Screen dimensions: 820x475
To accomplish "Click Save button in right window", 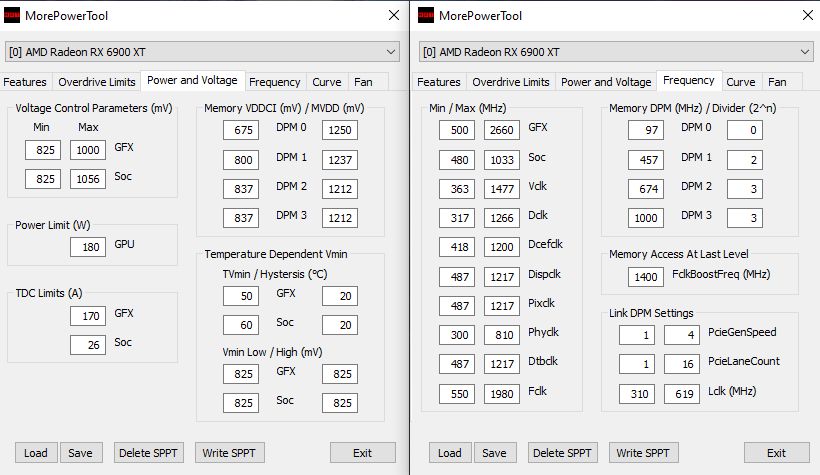I will tap(495, 453).
